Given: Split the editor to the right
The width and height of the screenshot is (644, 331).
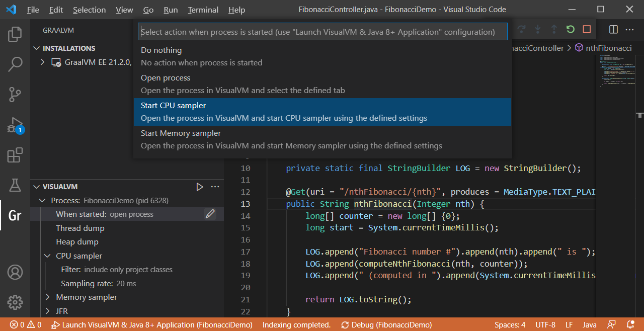Looking at the screenshot, I should (x=613, y=29).
